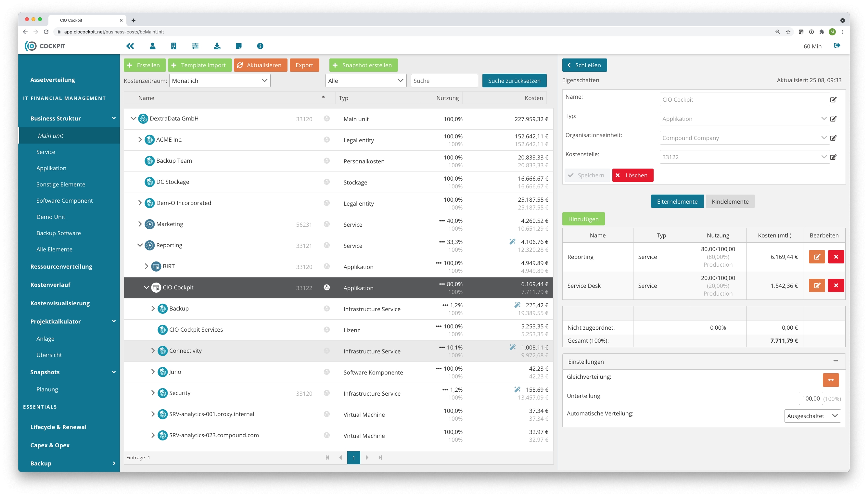Viewport: 868px width, 496px height.
Task: Toggle the round status indicator on BIRT row
Action: pyautogui.click(x=326, y=266)
